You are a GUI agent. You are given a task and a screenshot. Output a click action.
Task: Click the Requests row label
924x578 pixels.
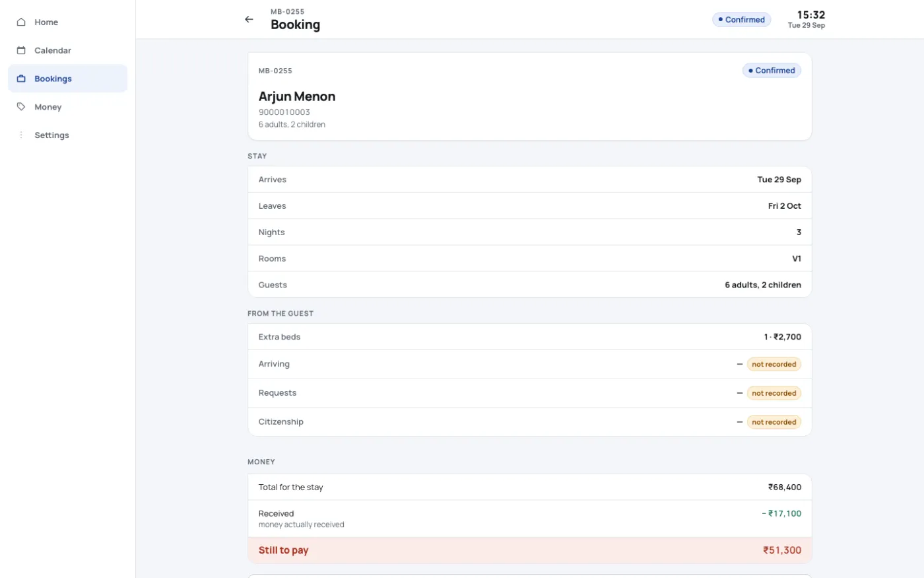click(278, 393)
